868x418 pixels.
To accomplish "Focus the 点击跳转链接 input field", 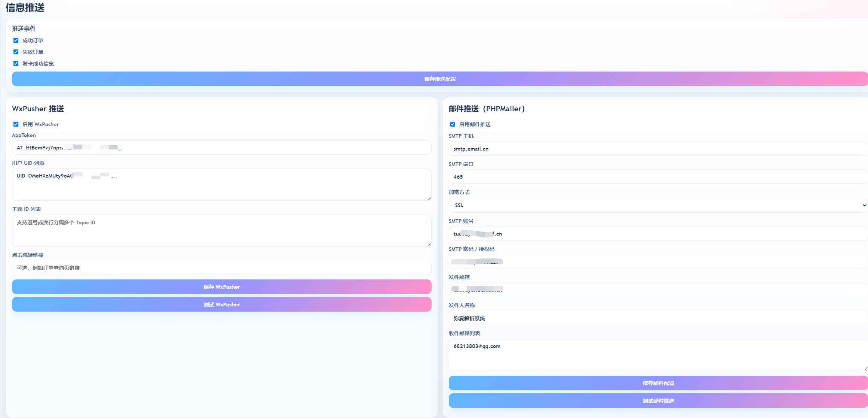I will [x=222, y=268].
